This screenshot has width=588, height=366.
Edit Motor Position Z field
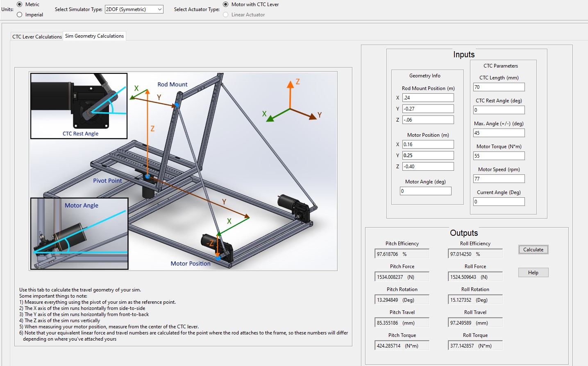point(428,167)
